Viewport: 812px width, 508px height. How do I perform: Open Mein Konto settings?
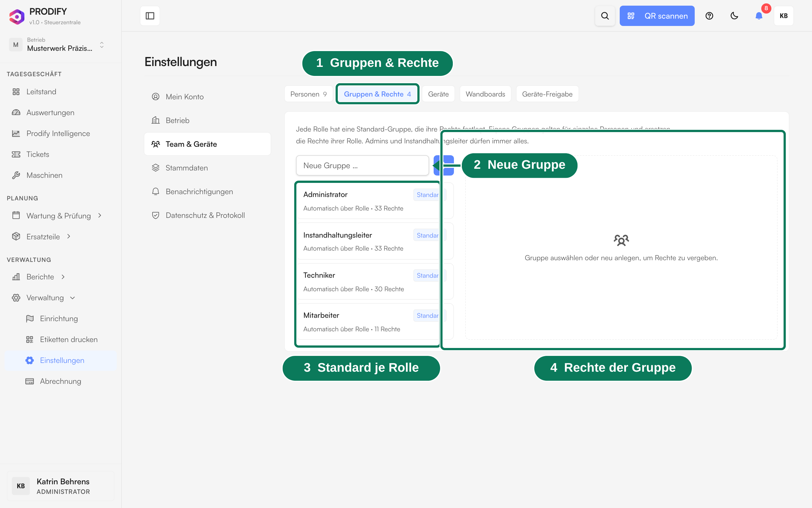pos(207,97)
